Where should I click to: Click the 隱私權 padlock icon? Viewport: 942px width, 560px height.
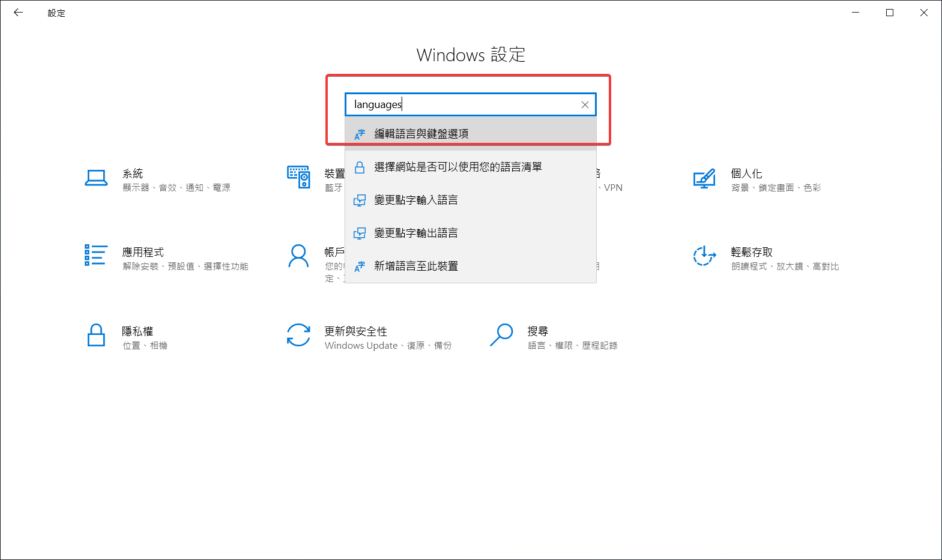point(96,336)
